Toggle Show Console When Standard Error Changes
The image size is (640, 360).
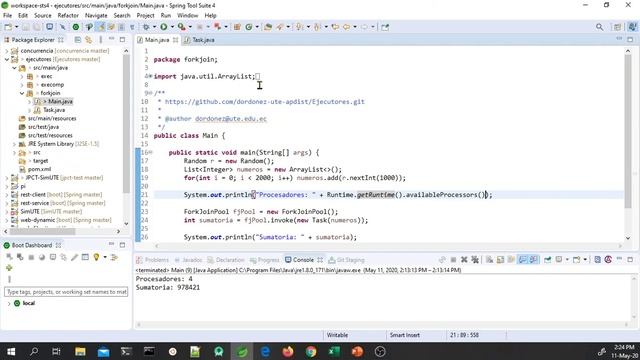point(533,260)
